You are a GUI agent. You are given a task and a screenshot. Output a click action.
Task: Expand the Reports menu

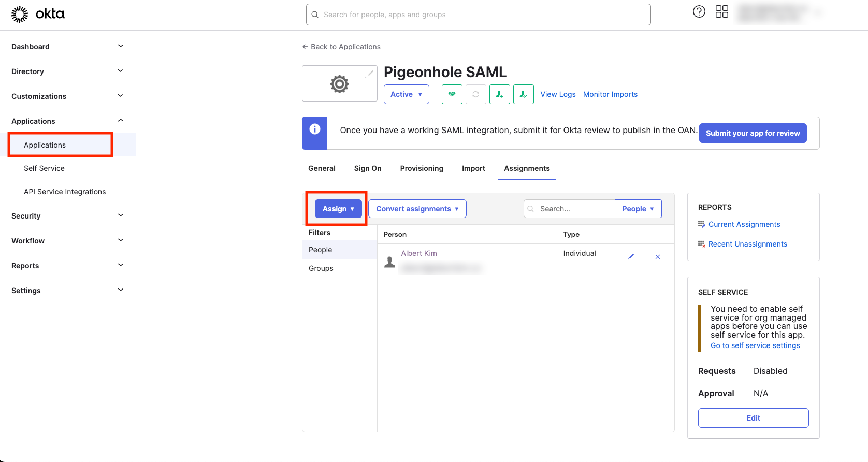68,266
